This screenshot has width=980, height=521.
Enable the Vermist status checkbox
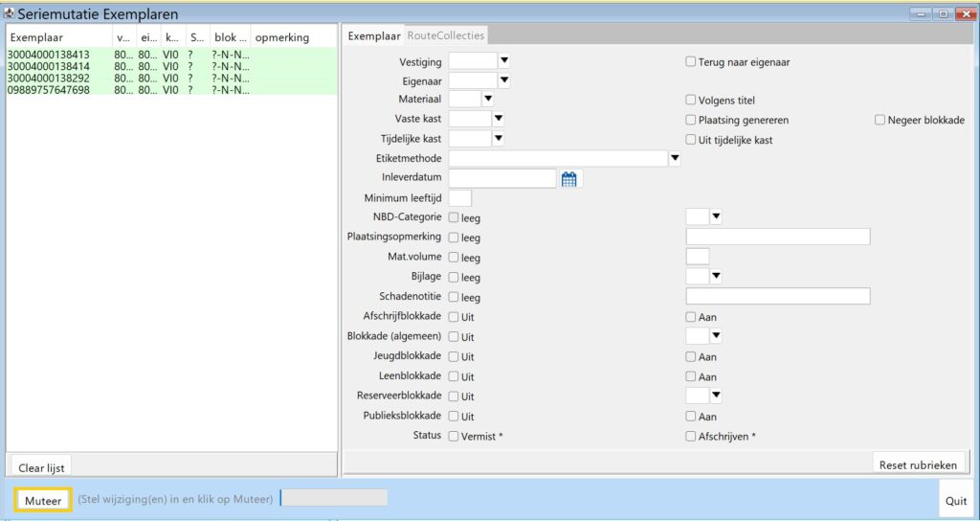pos(454,437)
